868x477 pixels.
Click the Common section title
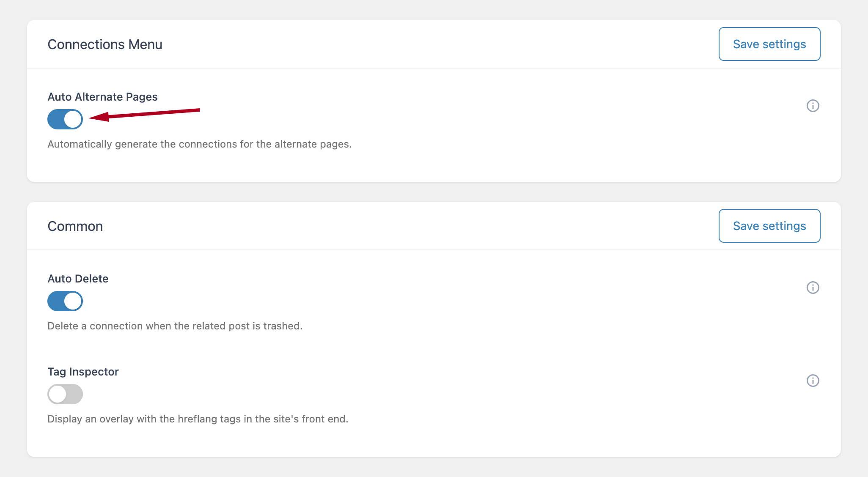coord(75,226)
